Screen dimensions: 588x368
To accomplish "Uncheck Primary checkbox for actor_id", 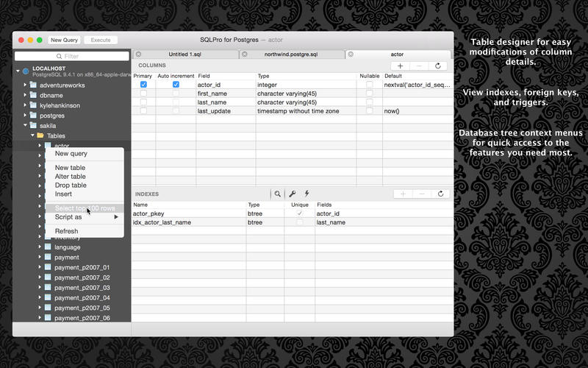I will [x=143, y=85].
